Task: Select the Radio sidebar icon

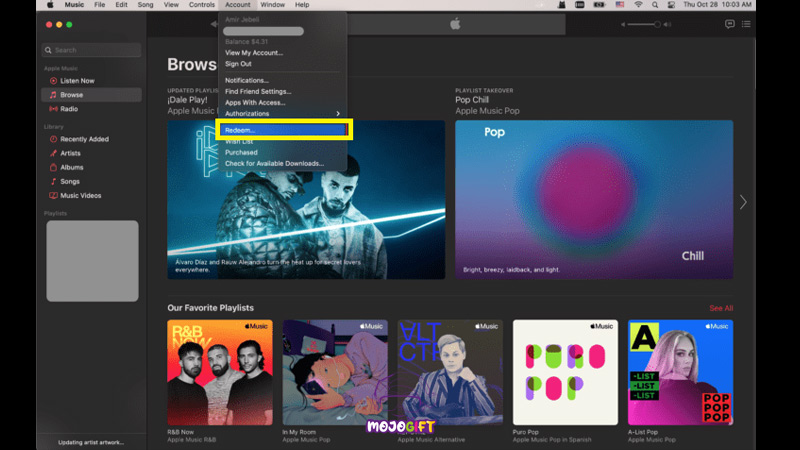Action: (53, 109)
